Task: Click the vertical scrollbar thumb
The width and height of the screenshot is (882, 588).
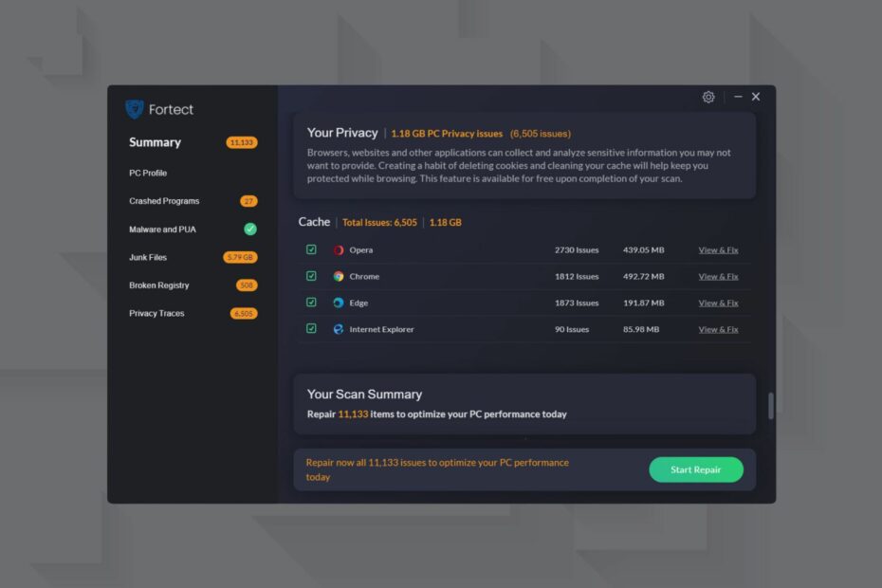Action: (771, 406)
